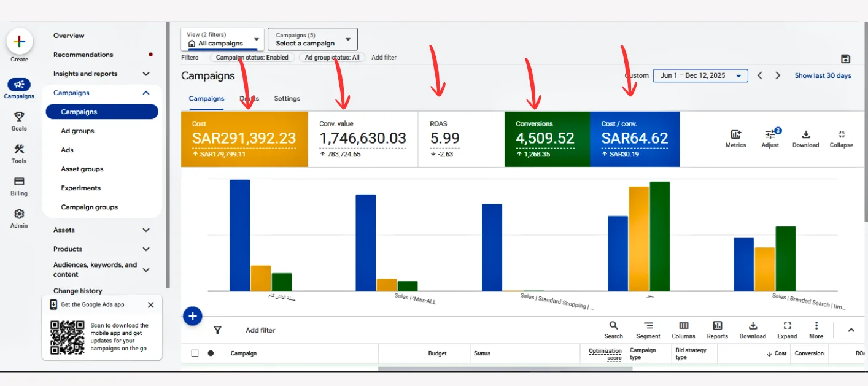This screenshot has width=868, height=386.
Task: Open the Reports icon
Action: tap(717, 326)
